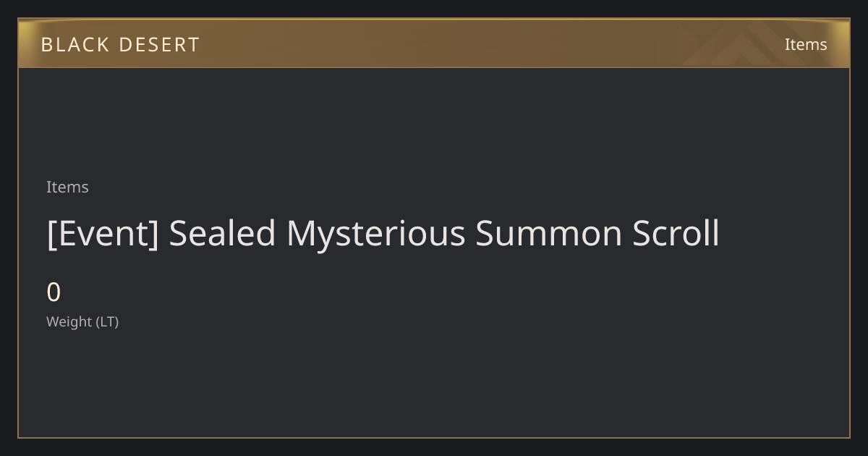This screenshot has height=456, width=868.
Task: Click the empty dark card area below Weight
Action: [434, 384]
